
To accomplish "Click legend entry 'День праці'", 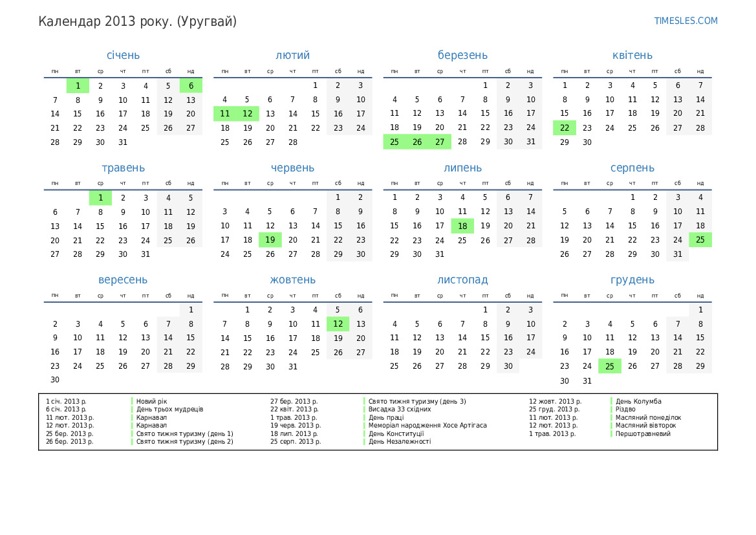I will [386, 417].
